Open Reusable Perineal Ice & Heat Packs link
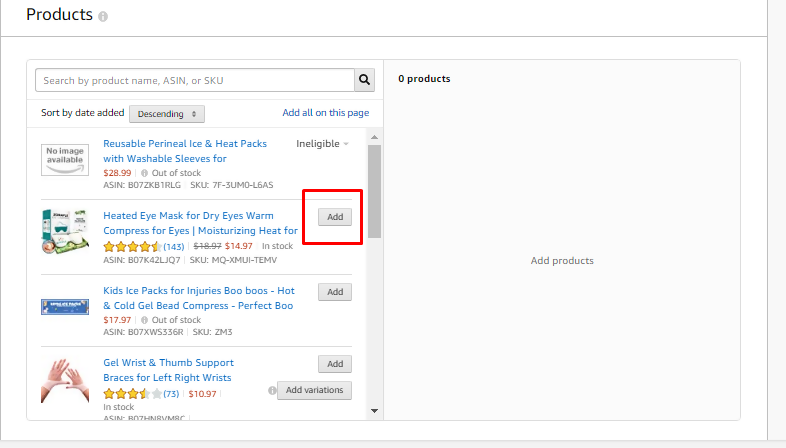Viewport: 786px width, 448px height. click(185, 151)
